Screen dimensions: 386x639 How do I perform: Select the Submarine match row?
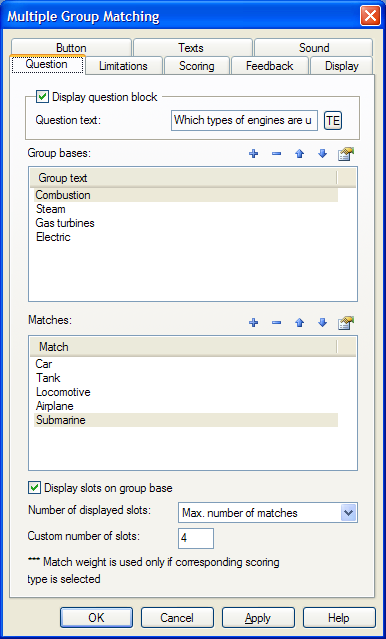[x=186, y=420]
